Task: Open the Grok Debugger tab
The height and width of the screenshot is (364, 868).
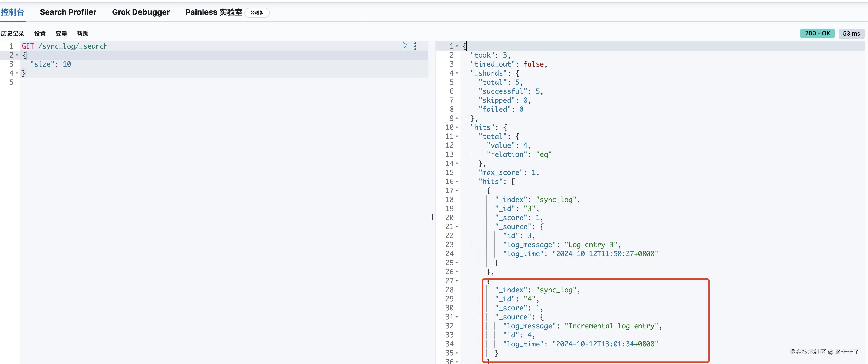Action: 141,12
